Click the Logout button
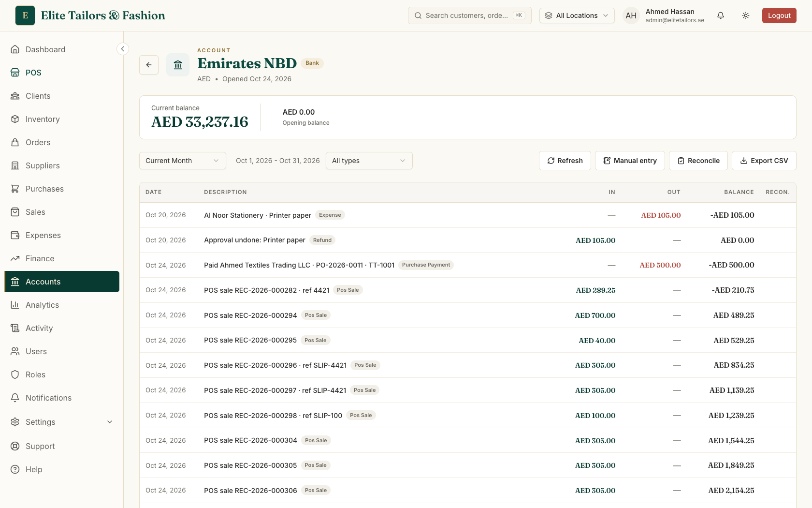Viewport: 812px width, 508px height. tap(779, 15)
